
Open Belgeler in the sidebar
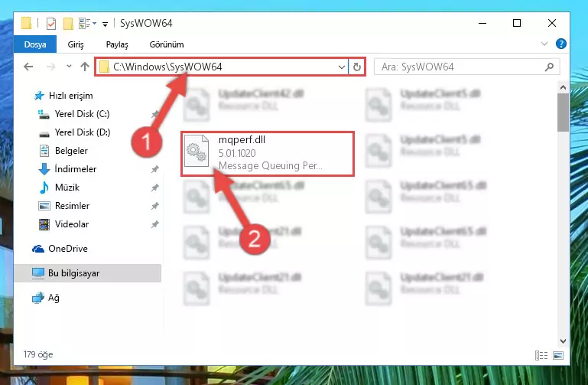pyautogui.click(x=71, y=151)
